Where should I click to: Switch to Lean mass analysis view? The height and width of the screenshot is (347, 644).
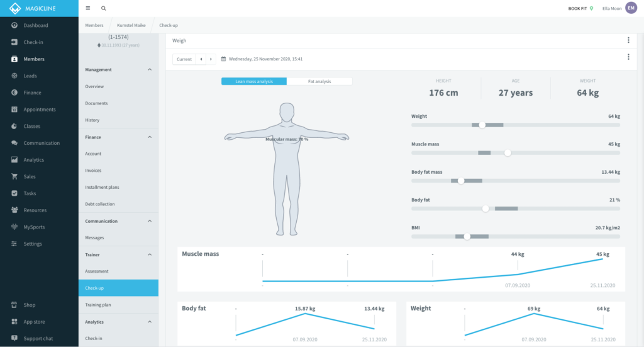(x=254, y=81)
